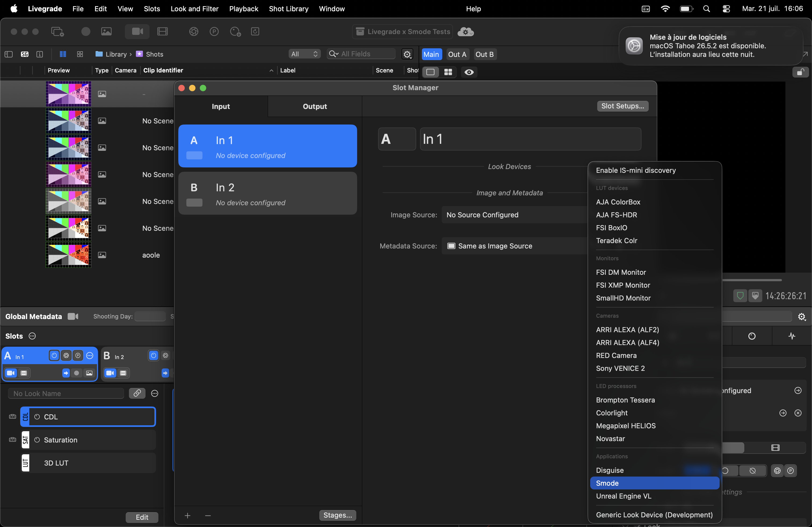Choose Unreal Engine VL from device menu
The width and height of the screenshot is (812, 527).
coord(654,496)
